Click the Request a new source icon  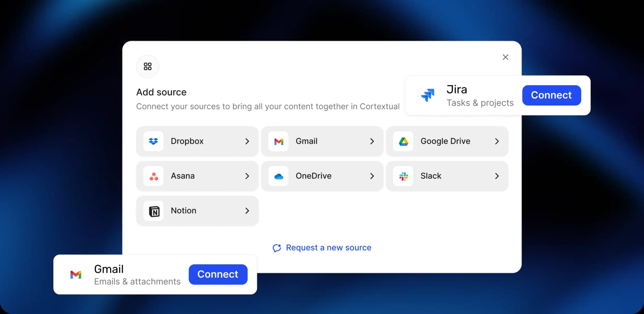pyautogui.click(x=277, y=248)
